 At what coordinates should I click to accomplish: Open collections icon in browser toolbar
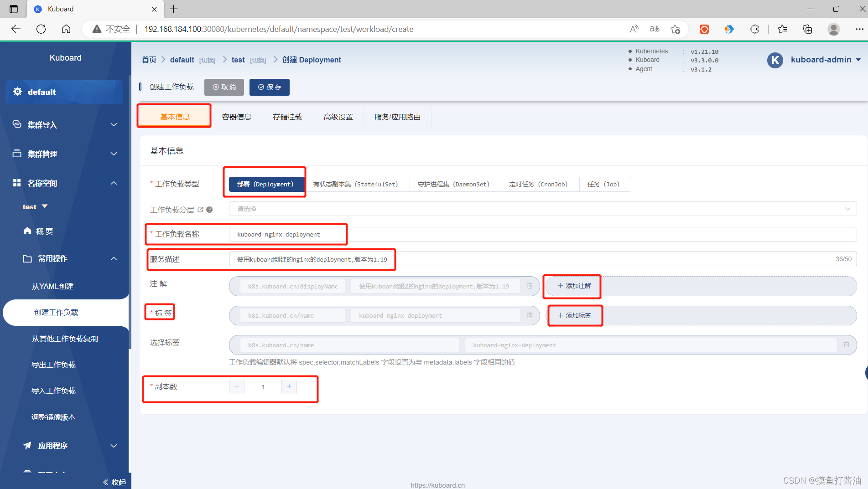807,29
